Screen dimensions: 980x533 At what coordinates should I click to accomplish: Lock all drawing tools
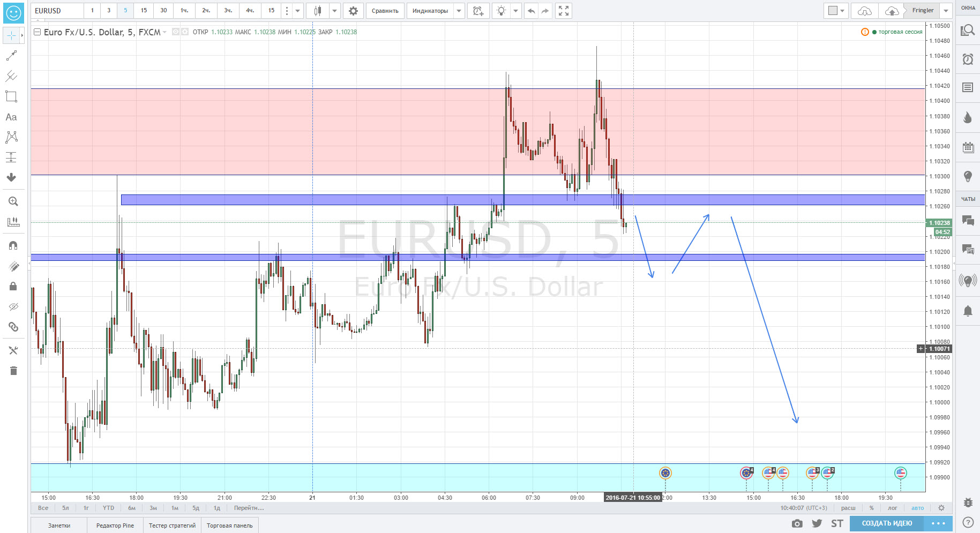tap(13, 287)
